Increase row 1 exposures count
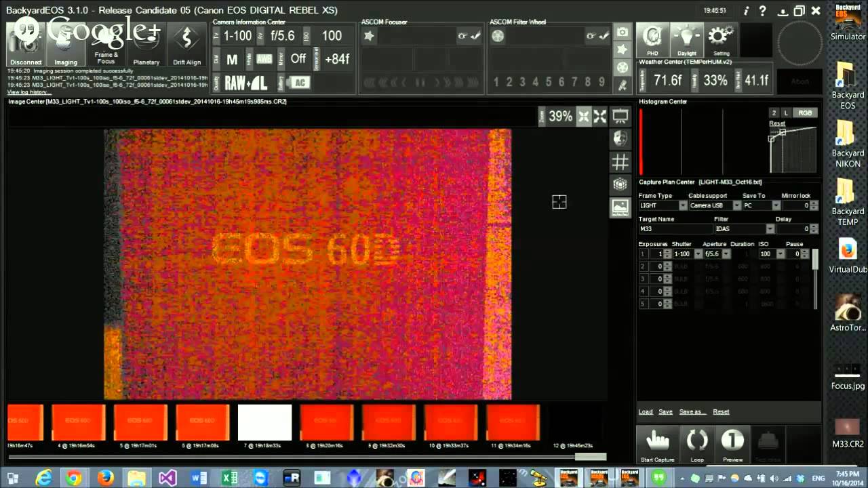 (668, 251)
